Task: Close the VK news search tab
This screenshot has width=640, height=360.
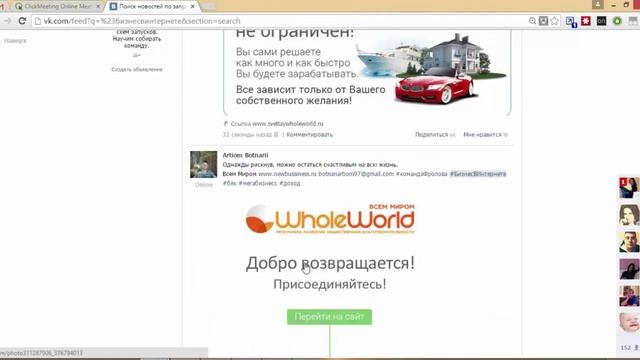Action: click(x=193, y=7)
